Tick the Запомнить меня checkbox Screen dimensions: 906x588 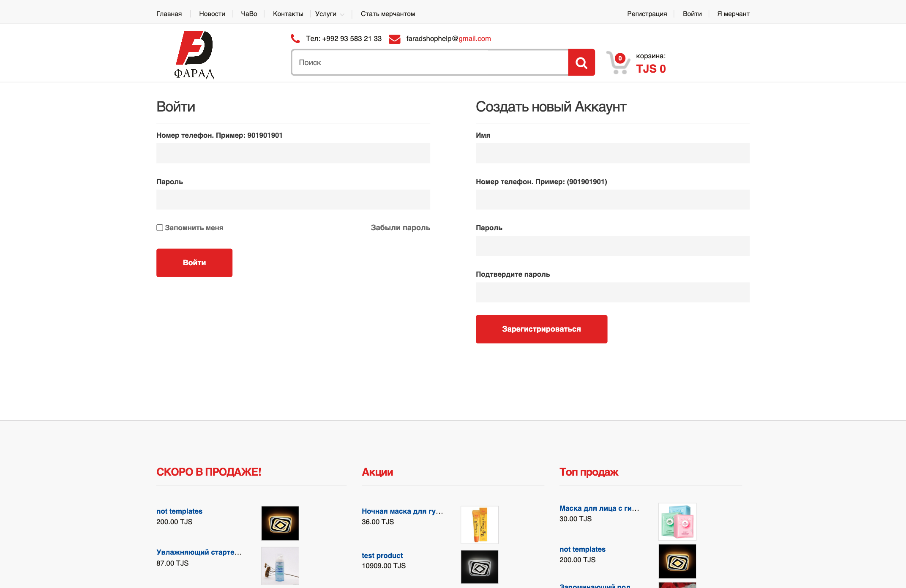tap(160, 228)
